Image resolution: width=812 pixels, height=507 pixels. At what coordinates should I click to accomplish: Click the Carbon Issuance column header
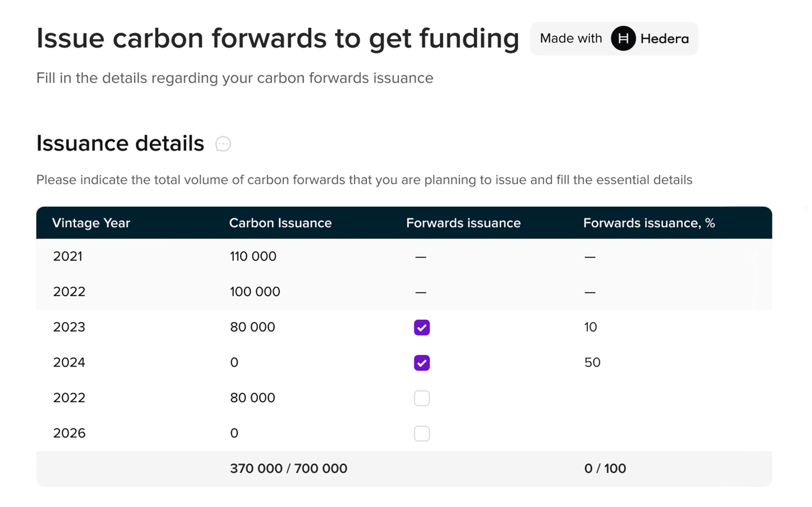[x=280, y=223]
